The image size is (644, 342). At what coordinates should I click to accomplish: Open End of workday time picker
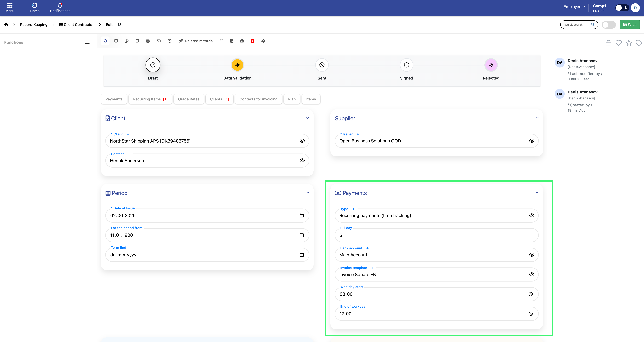[x=531, y=314]
